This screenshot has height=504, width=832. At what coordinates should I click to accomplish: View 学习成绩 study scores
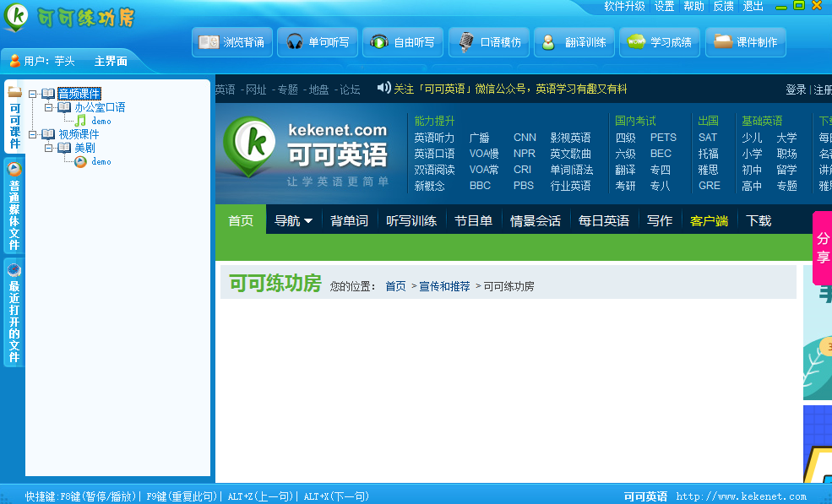click(660, 42)
